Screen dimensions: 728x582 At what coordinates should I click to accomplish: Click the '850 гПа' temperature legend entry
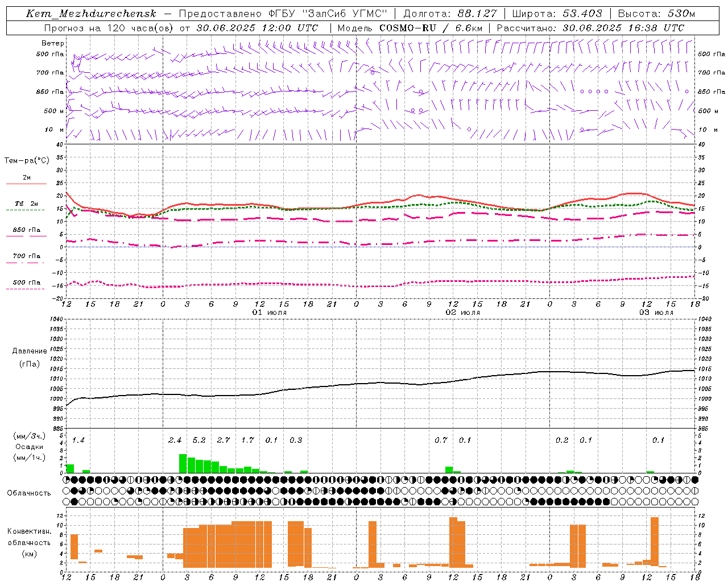26,230
